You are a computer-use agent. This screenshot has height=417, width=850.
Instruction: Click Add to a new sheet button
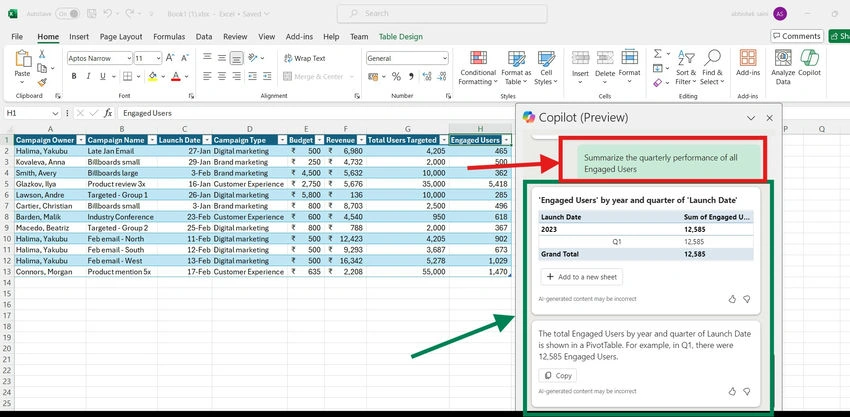coord(582,277)
